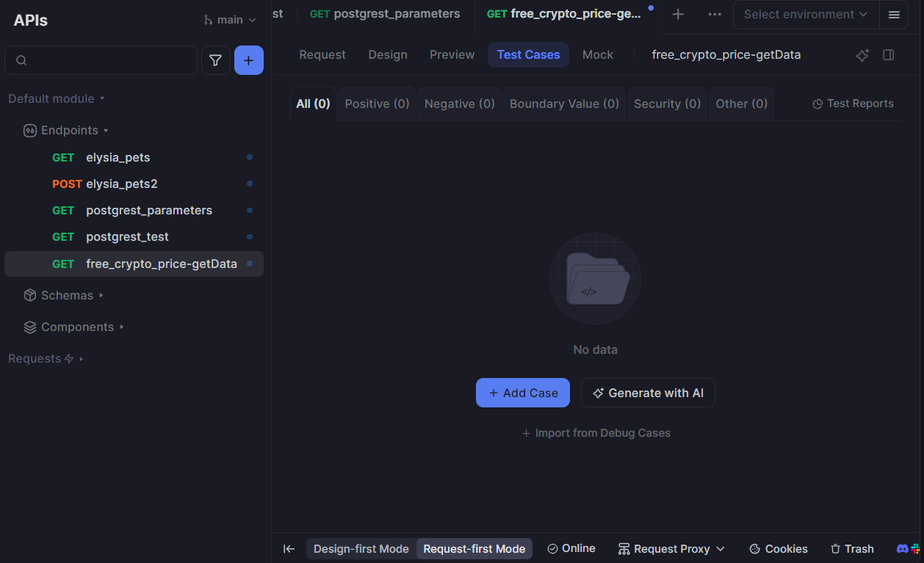The width and height of the screenshot is (924, 563).
Task: Click the Slack icon in the bottom corner
Action: [x=914, y=548]
